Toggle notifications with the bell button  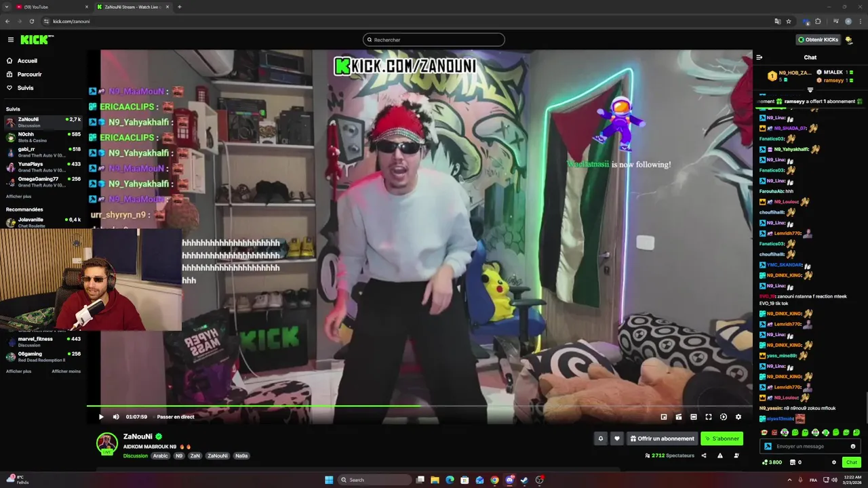pyautogui.click(x=600, y=439)
